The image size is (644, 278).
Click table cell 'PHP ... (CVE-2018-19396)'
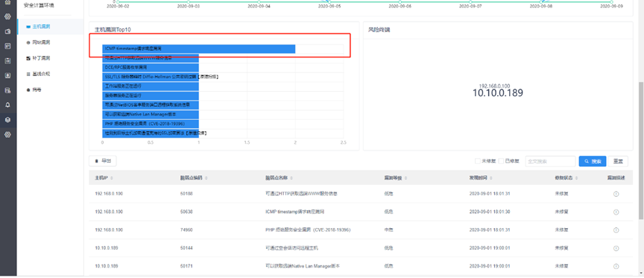[x=308, y=230]
